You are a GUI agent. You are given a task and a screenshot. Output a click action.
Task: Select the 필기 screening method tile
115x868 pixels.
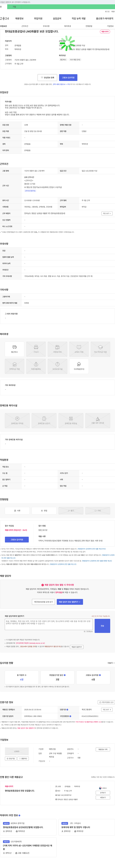[x=71, y=510]
